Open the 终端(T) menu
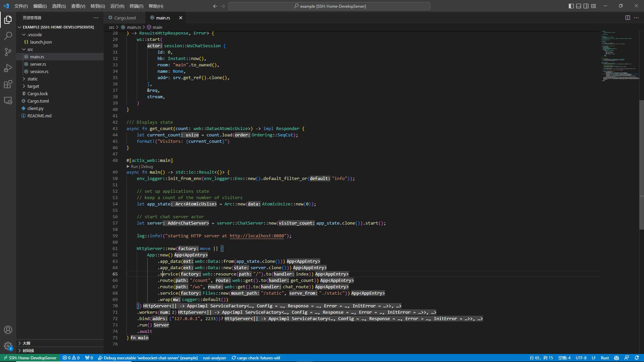 pyautogui.click(x=136, y=6)
